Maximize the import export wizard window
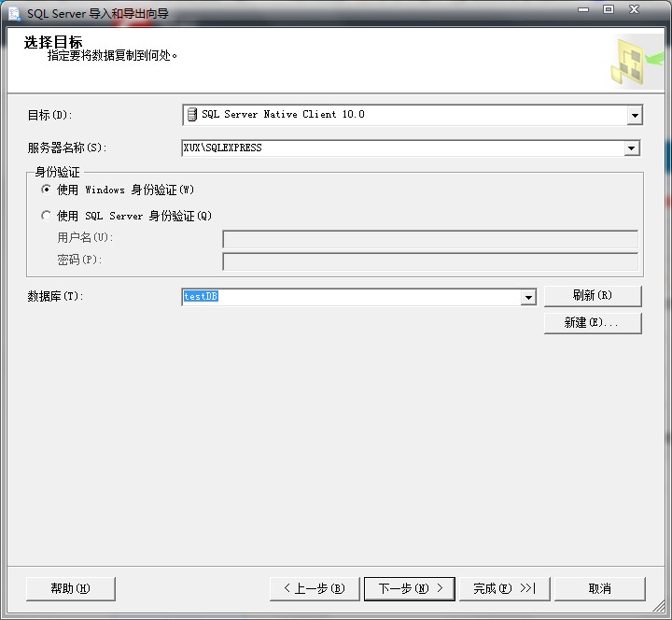 click(609, 9)
